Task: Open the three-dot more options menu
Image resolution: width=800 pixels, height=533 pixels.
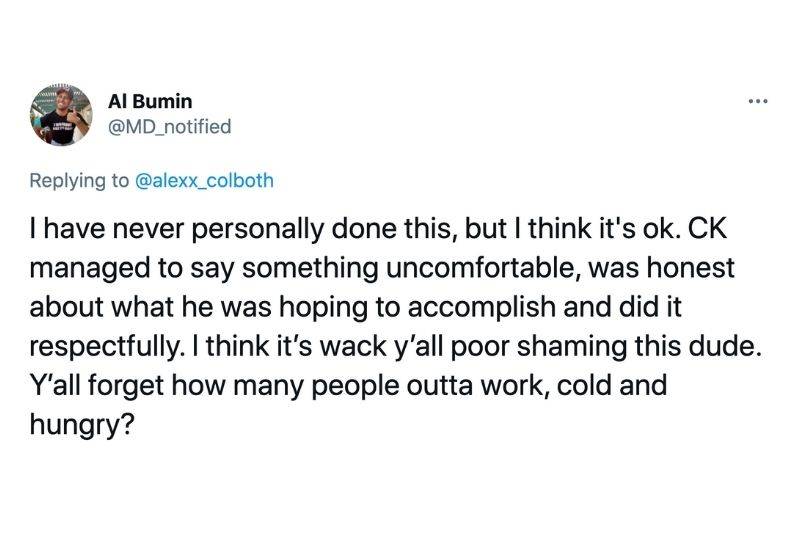Action: click(761, 102)
